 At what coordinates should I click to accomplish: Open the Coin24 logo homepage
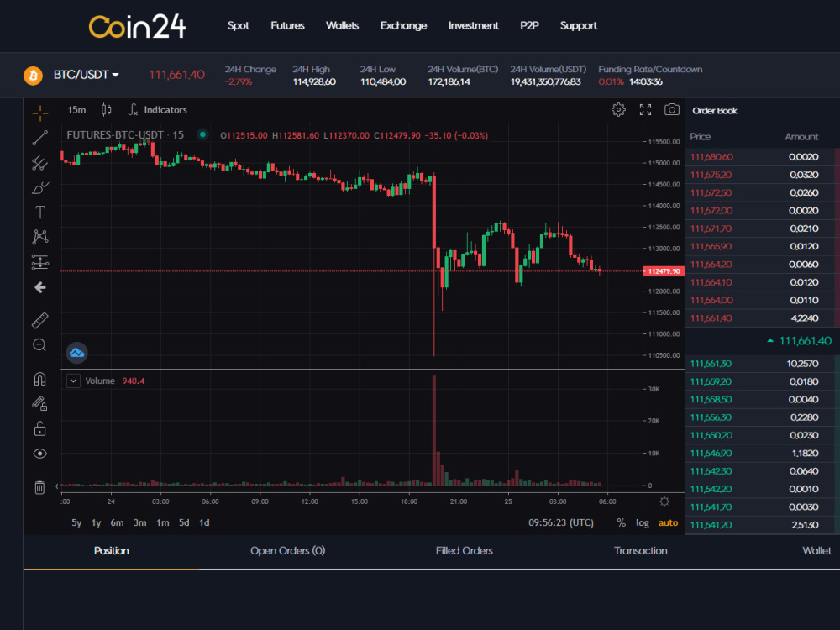tap(137, 26)
